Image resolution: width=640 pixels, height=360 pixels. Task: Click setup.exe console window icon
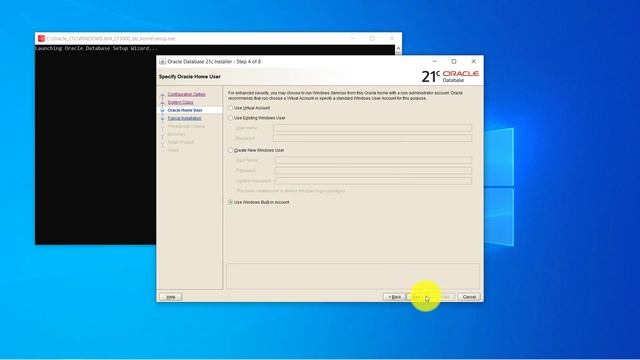point(41,38)
